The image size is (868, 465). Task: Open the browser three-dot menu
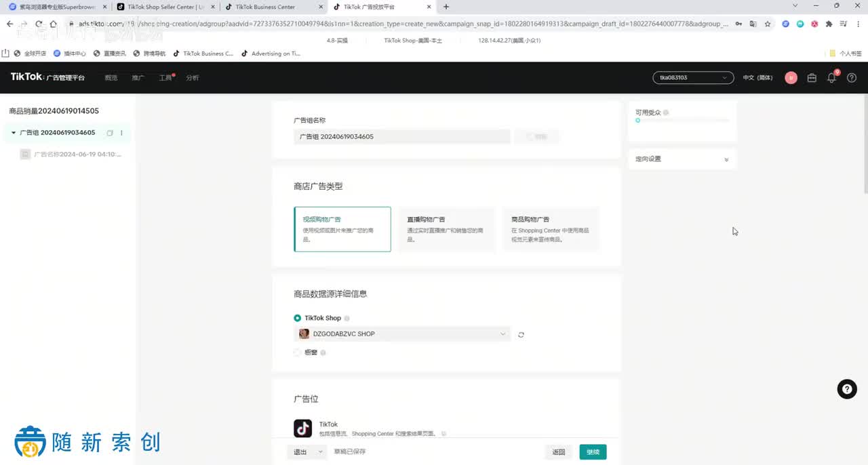tap(857, 24)
